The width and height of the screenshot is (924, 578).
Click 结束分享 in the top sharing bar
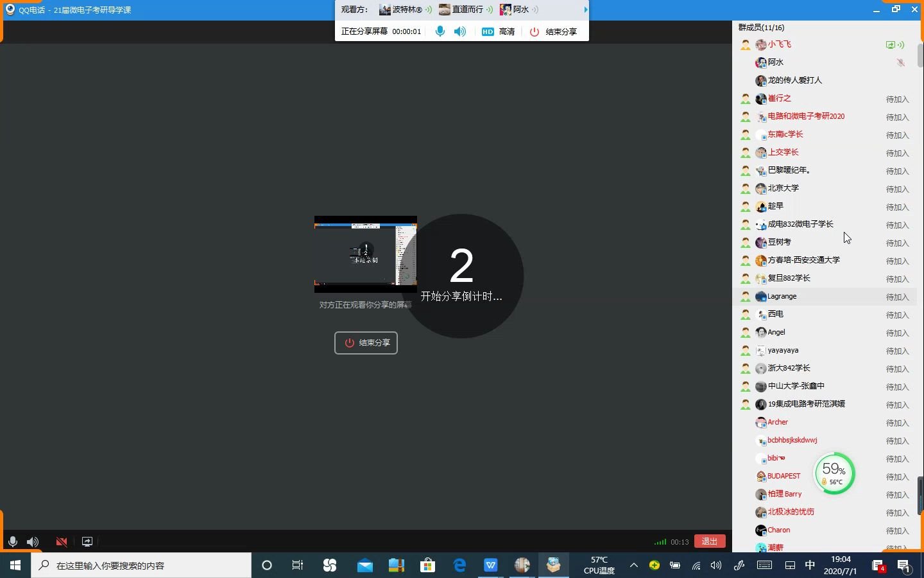point(553,31)
